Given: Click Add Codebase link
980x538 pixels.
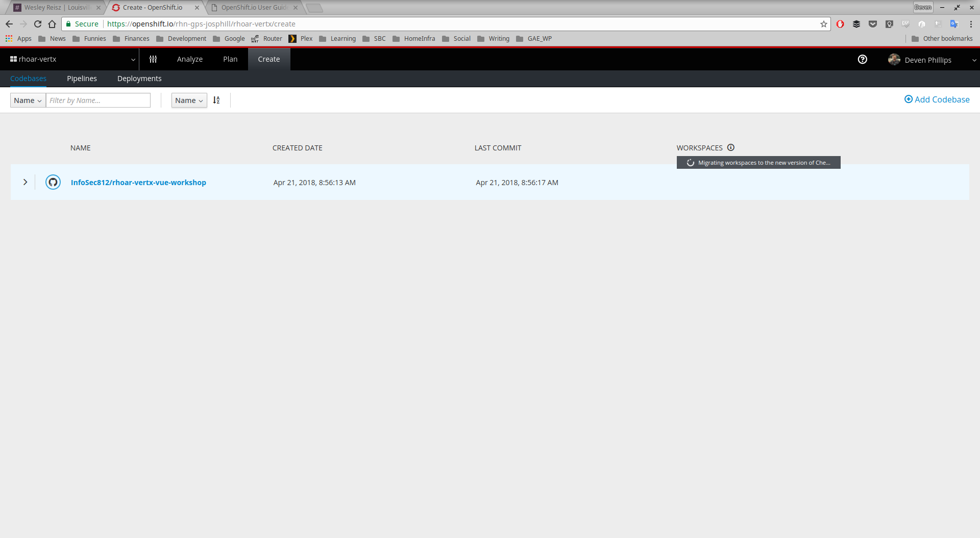Looking at the screenshot, I should point(937,99).
